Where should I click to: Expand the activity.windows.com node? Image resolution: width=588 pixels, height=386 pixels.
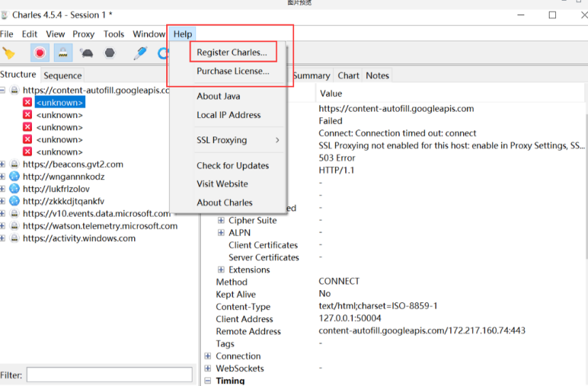tap(3, 238)
